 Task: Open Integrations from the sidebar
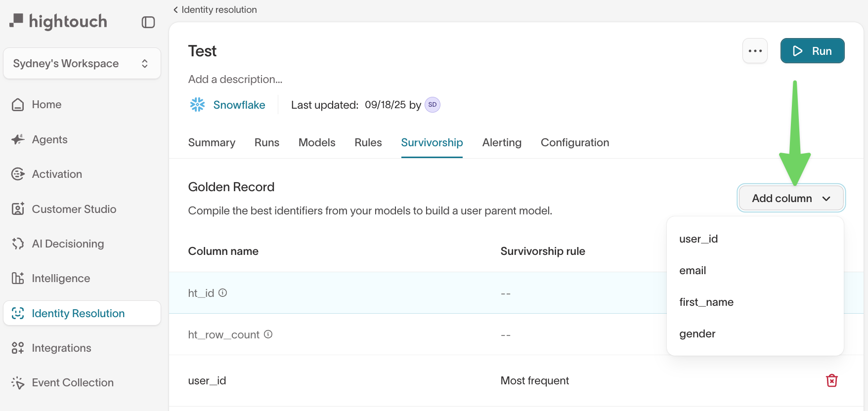coord(61,348)
